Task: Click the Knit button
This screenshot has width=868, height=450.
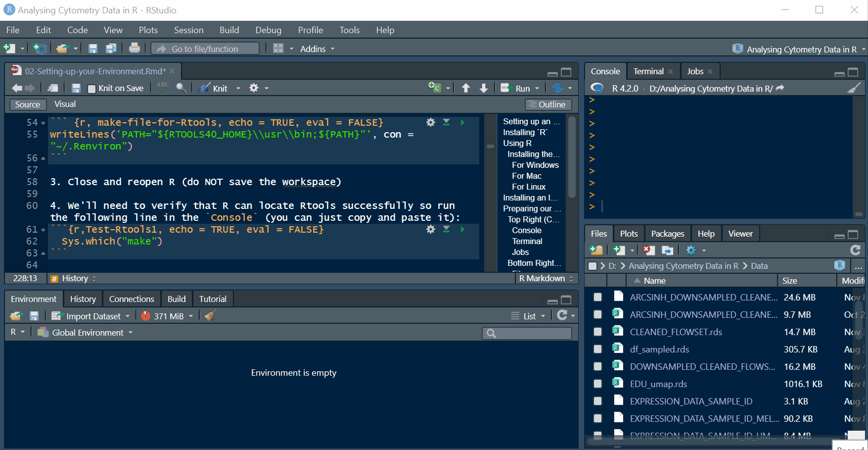Action: [x=213, y=88]
